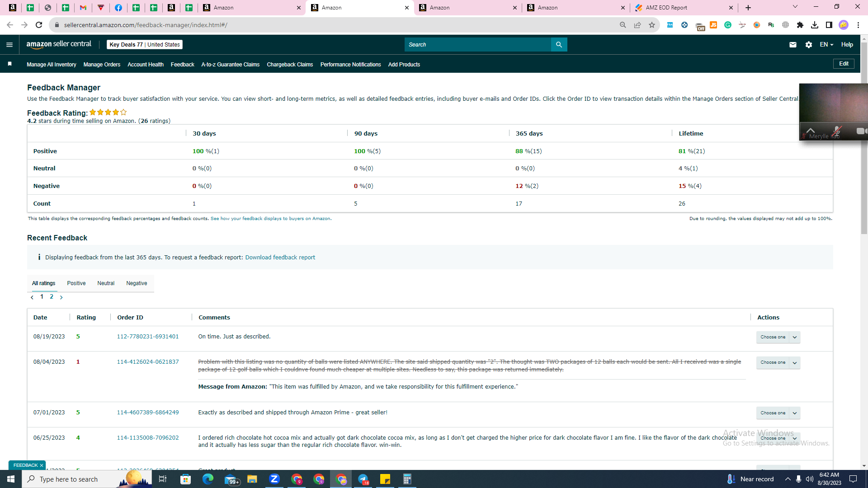
Task: Open Chrome downloads icon
Action: click(x=815, y=25)
